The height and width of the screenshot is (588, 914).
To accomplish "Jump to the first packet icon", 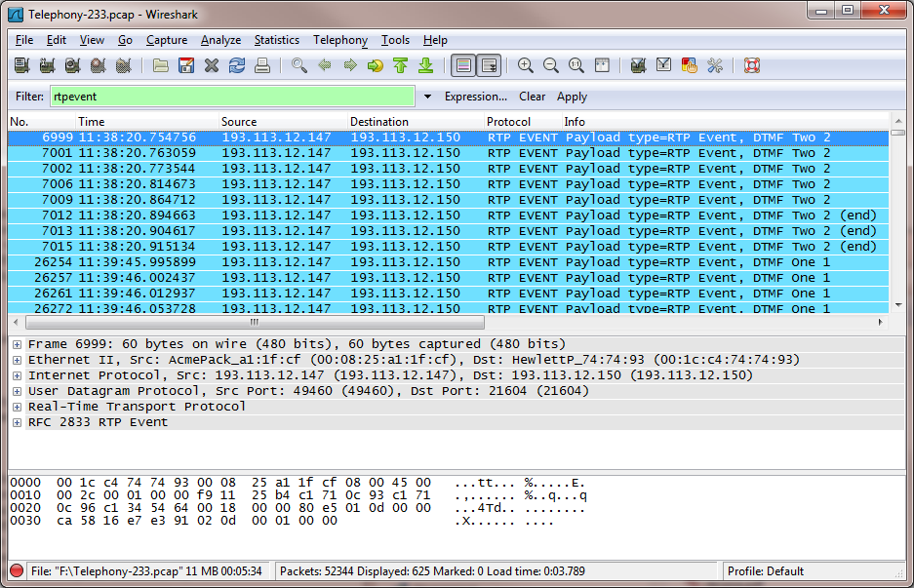I will [401, 65].
